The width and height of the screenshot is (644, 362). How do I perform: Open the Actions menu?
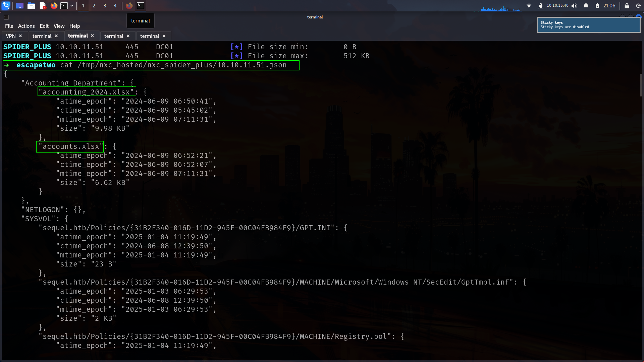click(x=26, y=26)
